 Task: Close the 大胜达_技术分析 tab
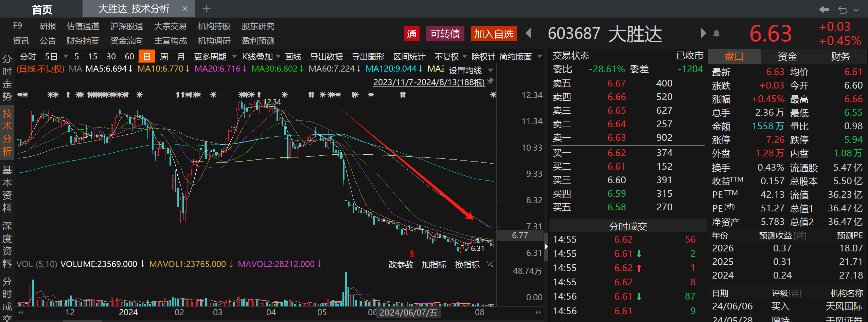point(185,9)
